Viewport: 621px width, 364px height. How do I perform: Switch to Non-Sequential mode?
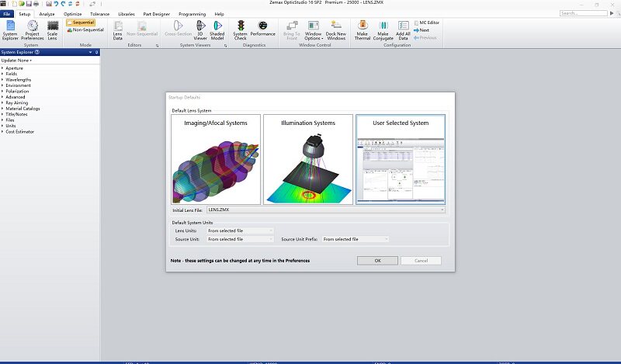(x=85, y=29)
